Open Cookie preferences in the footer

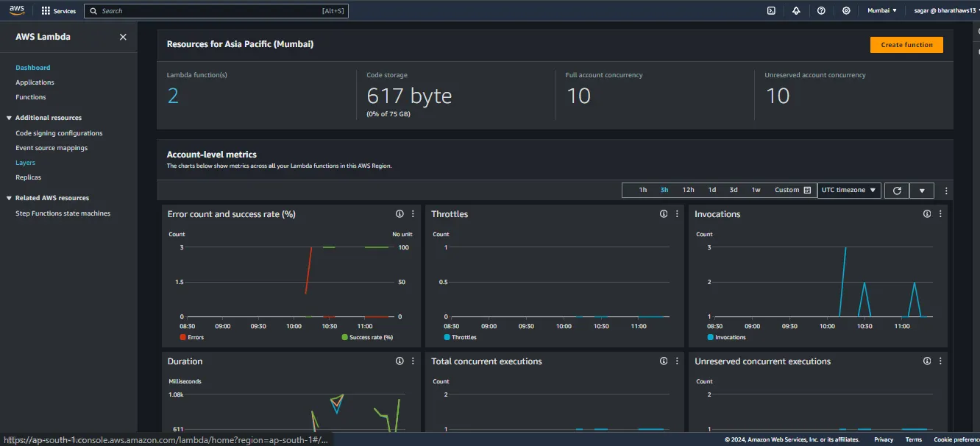956,439
